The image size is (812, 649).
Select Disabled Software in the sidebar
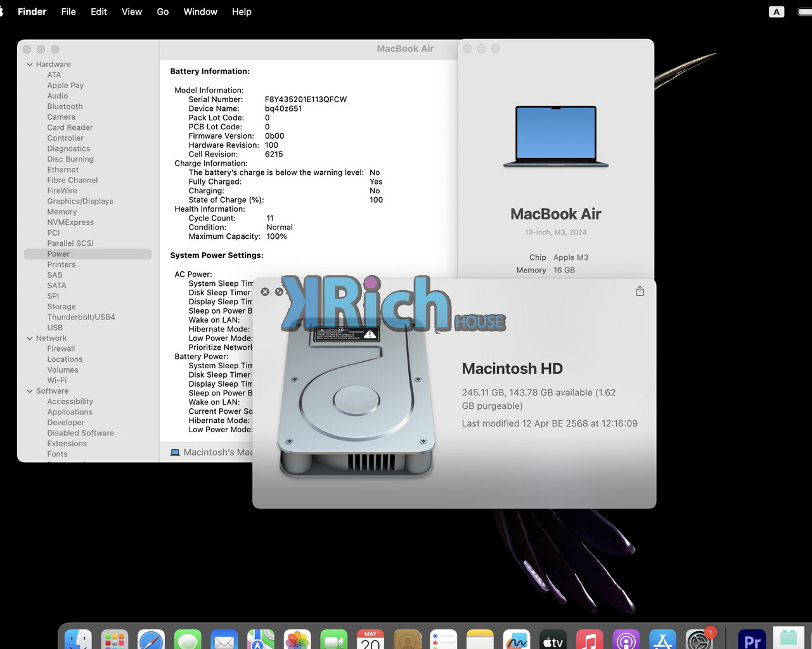[x=81, y=433]
